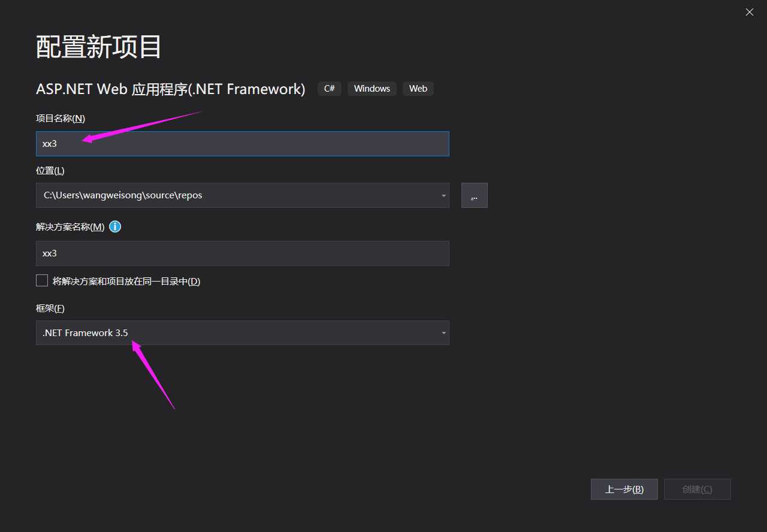Click the C# tag
This screenshot has height=532, width=767.
[x=330, y=89]
